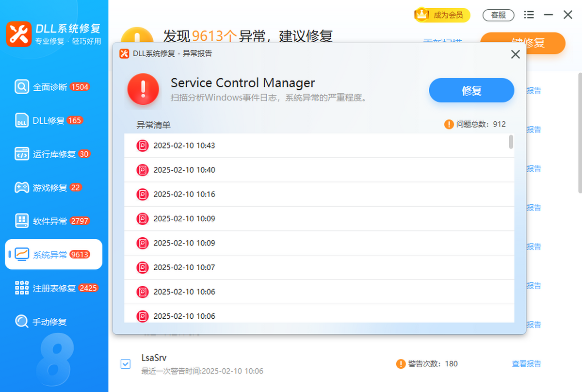Click the log icon for 10:43 entry
This screenshot has height=392, width=582.
click(x=143, y=146)
